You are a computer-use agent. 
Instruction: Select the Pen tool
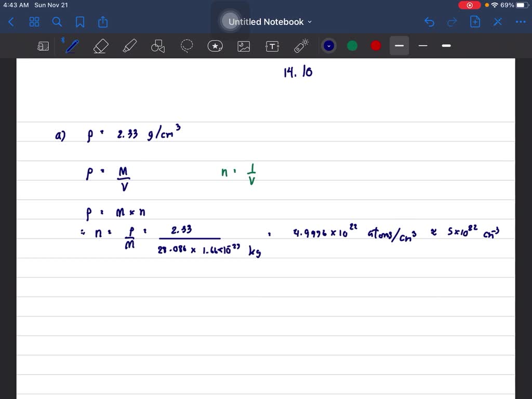point(72,46)
